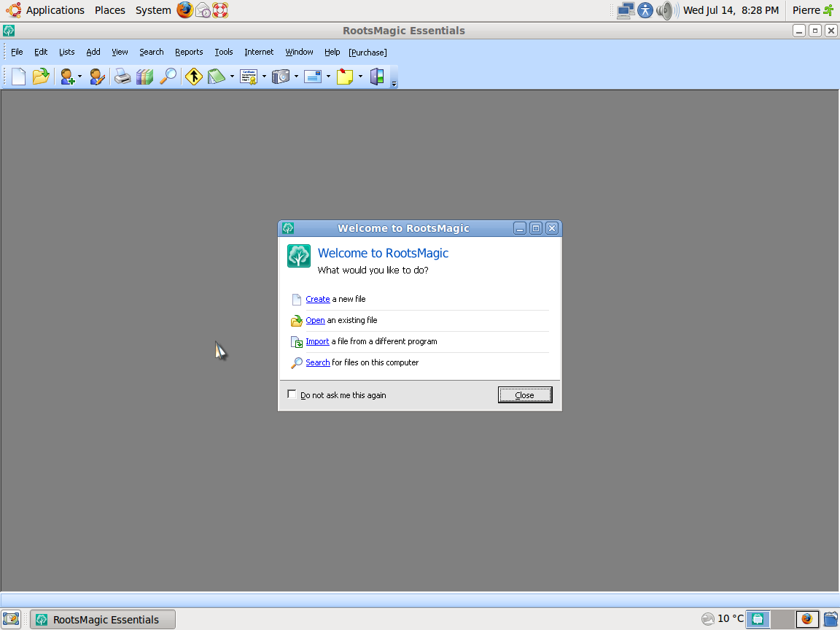Open the Tools menu

pos(224,52)
